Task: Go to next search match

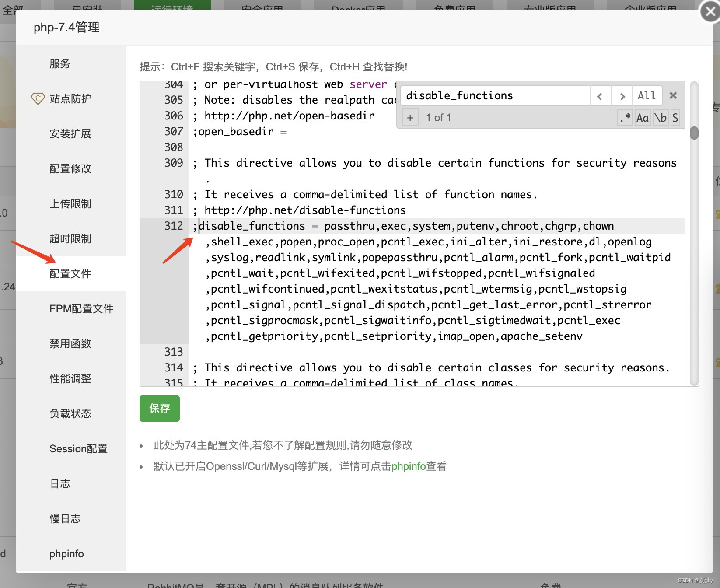Action: coord(622,96)
